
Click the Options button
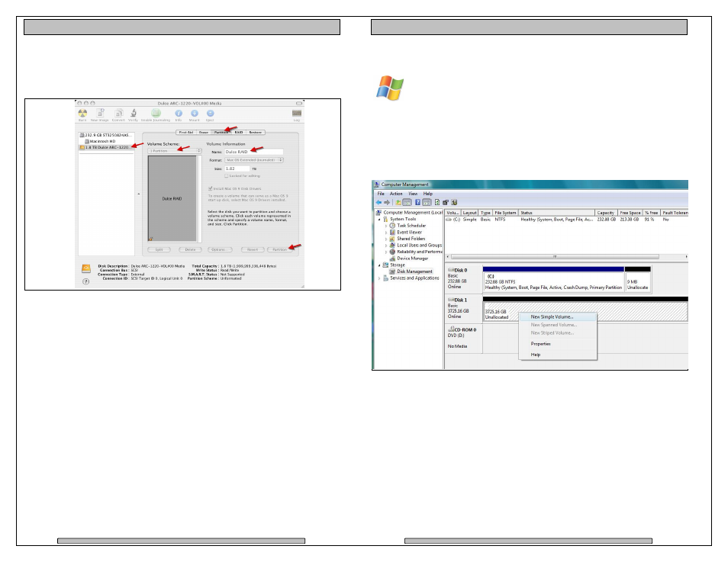pos(220,249)
